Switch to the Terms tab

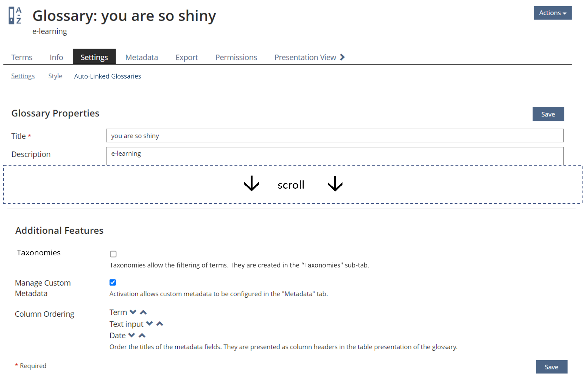(22, 57)
